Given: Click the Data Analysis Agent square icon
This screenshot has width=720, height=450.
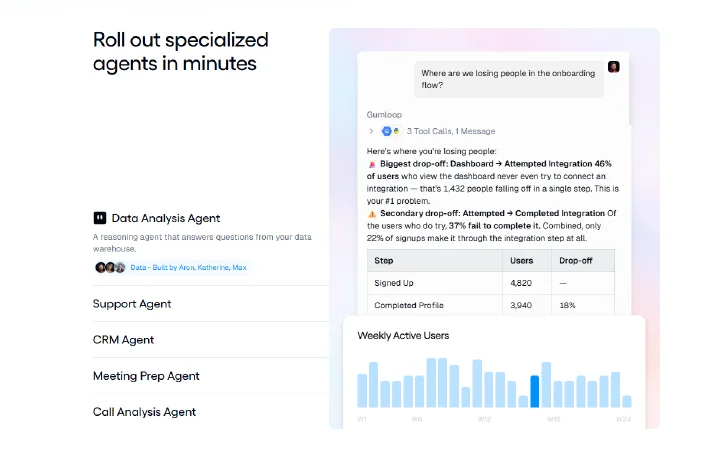Looking at the screenshot, I should (100, 218).
